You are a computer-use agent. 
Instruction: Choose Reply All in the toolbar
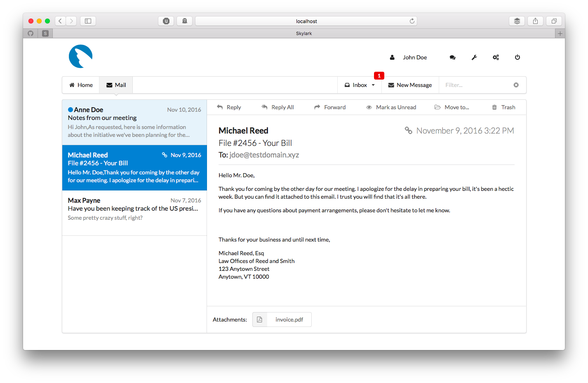tap(278, 107)
